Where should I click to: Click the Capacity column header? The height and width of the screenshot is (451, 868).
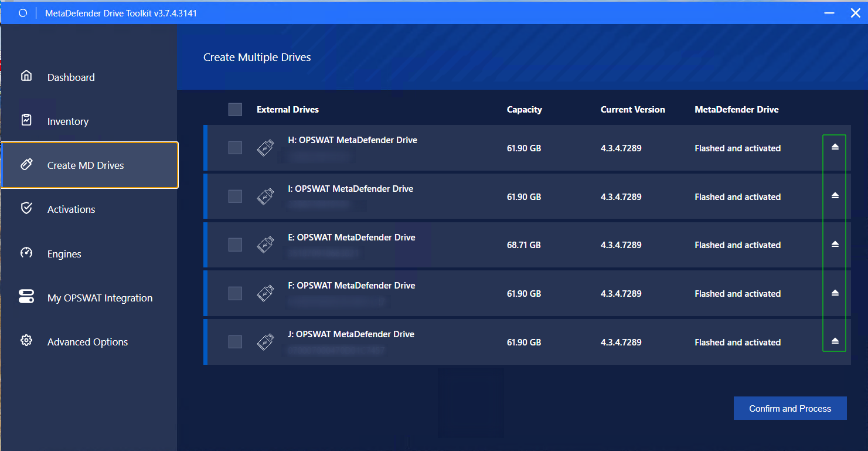(525, 110)
